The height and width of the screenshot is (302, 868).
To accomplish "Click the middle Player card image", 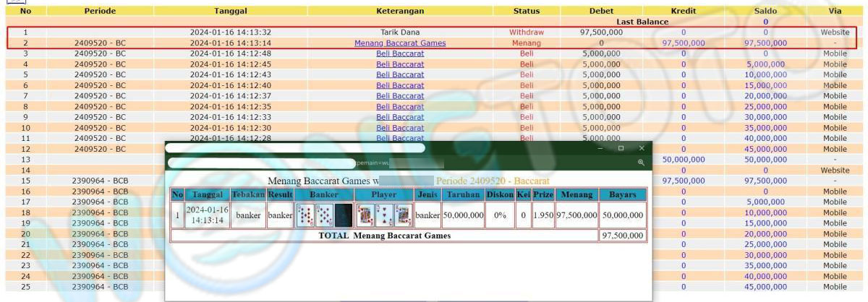I will [384, 215].
